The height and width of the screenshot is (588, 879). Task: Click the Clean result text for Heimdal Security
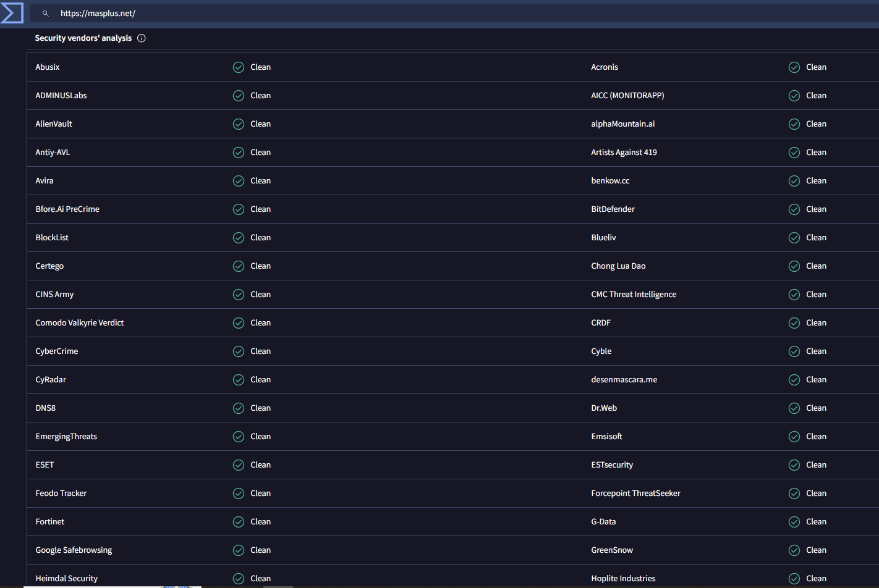(x=261, y=579)
